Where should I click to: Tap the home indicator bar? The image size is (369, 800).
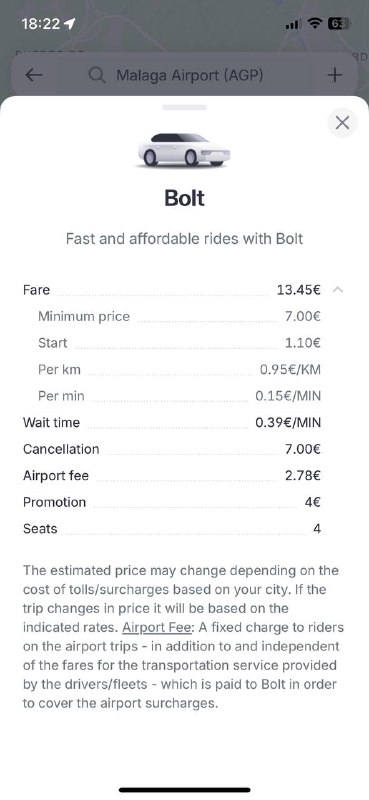coord(185,790)
